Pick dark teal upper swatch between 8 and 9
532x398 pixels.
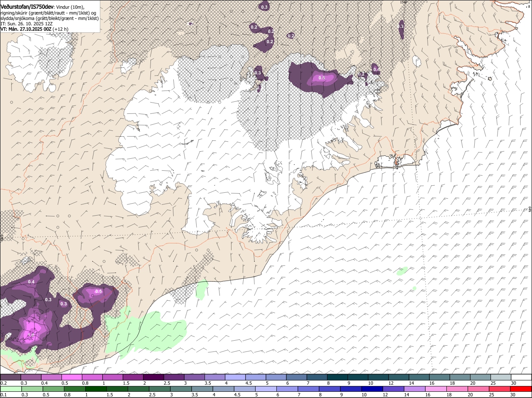click(x=337, y=377)
